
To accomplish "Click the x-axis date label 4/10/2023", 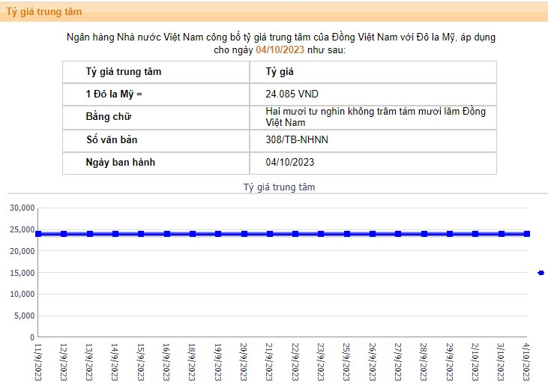I will coord(526,362).
